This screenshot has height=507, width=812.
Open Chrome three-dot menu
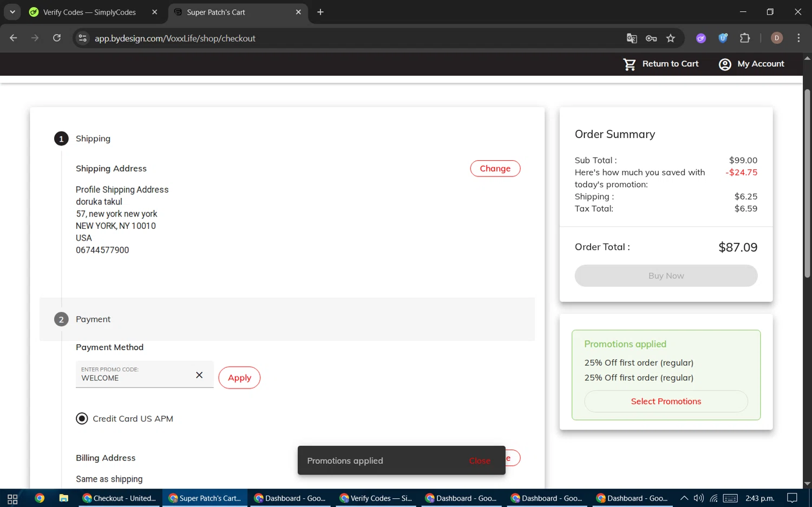[x=798, y=38]
